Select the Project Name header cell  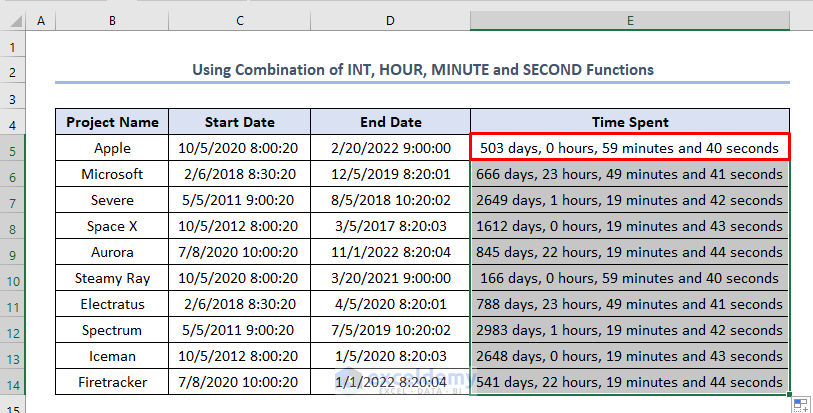tap(112, 122)
